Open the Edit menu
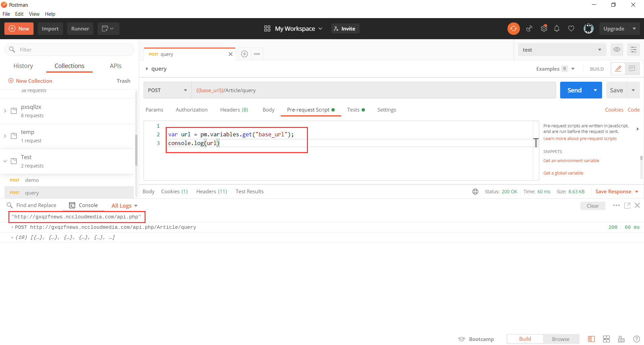 (x=19, y=14)
